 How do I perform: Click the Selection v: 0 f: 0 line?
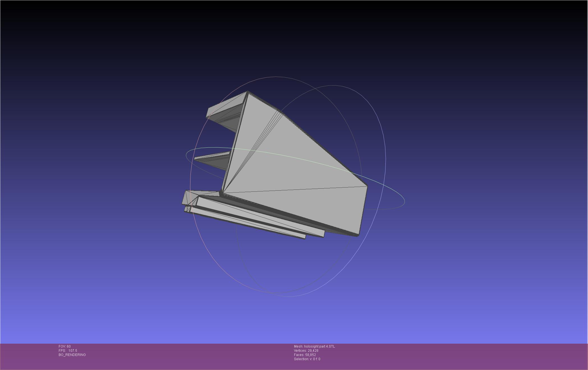tap(307, 359)
